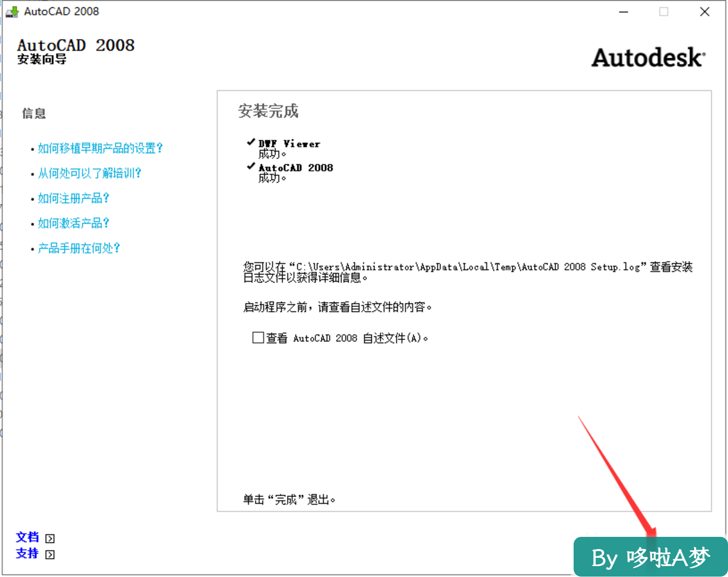Click the 启动程序之前，请查看自述文件的内容 text
728x577 pixels.
337,307
